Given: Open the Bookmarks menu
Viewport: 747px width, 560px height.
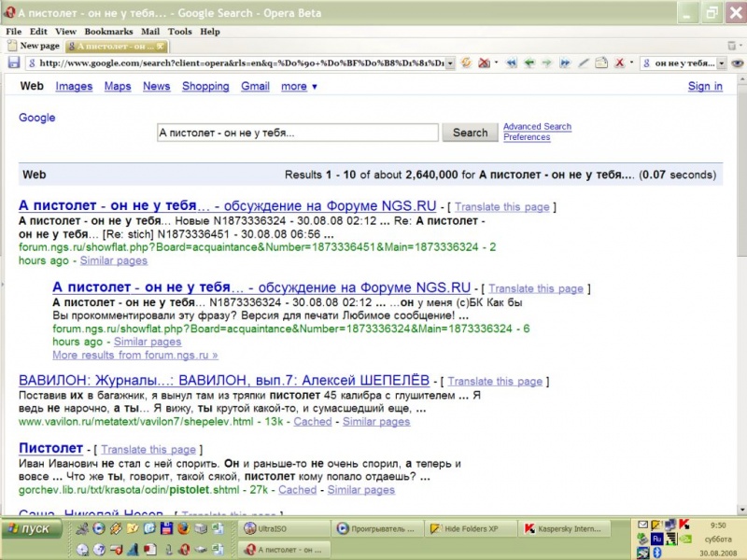Looking at the screenshot, I should click(109, 31).
